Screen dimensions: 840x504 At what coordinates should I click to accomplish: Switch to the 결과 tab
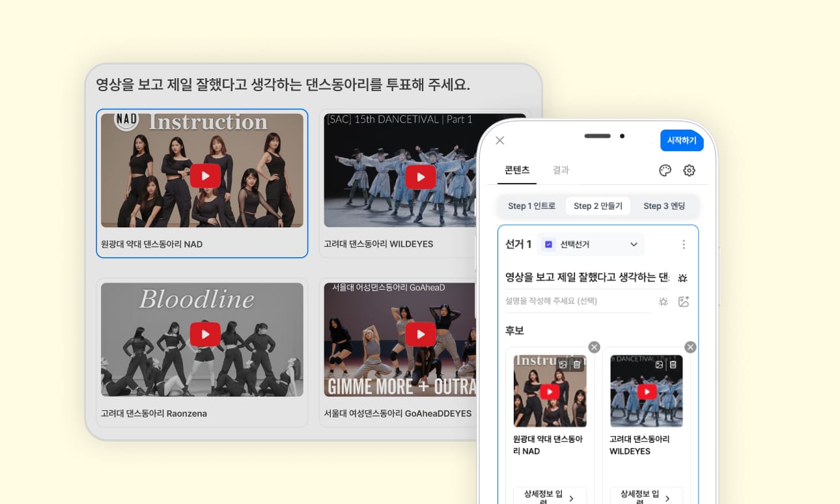click(561, 170)
